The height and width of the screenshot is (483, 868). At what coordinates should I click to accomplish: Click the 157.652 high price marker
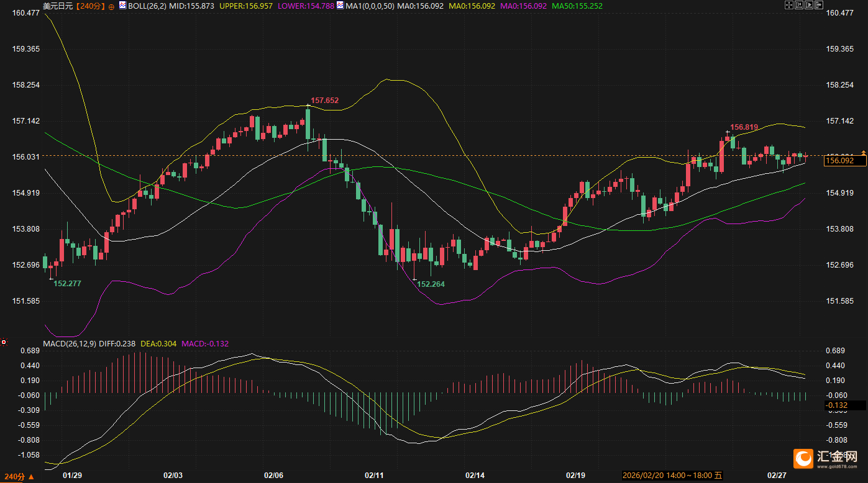pyautogui.click(x=324, y=100)
